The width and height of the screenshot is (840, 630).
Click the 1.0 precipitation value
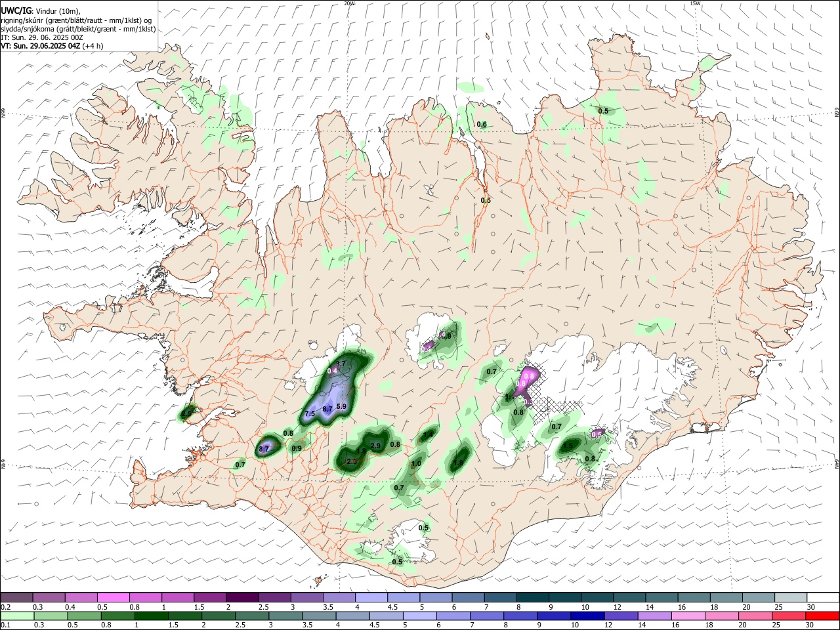(416, 463)
